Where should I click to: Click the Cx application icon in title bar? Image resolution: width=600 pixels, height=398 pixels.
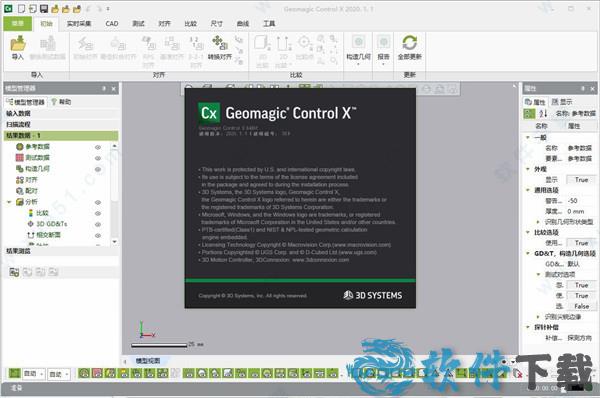[8, 8]
